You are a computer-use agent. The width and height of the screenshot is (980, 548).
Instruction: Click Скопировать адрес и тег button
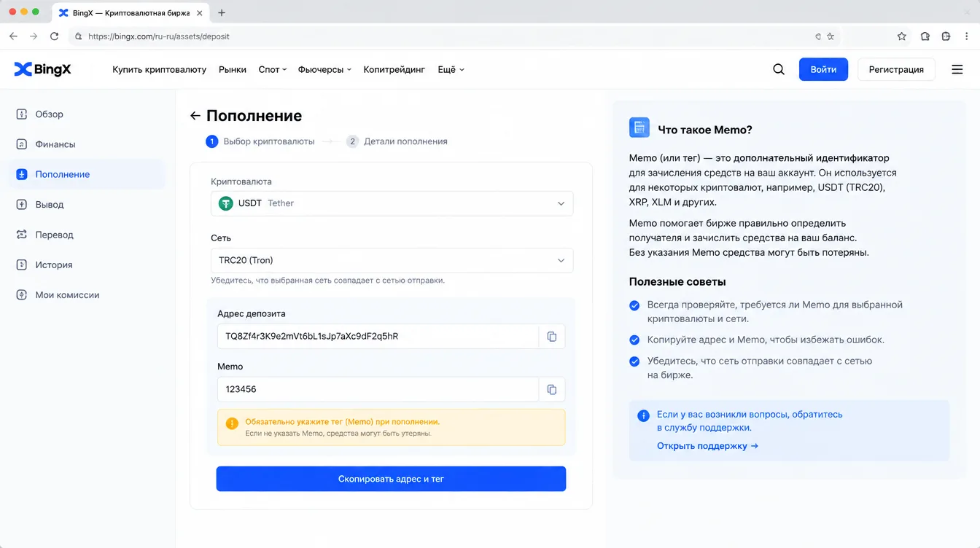pos(391,479)
